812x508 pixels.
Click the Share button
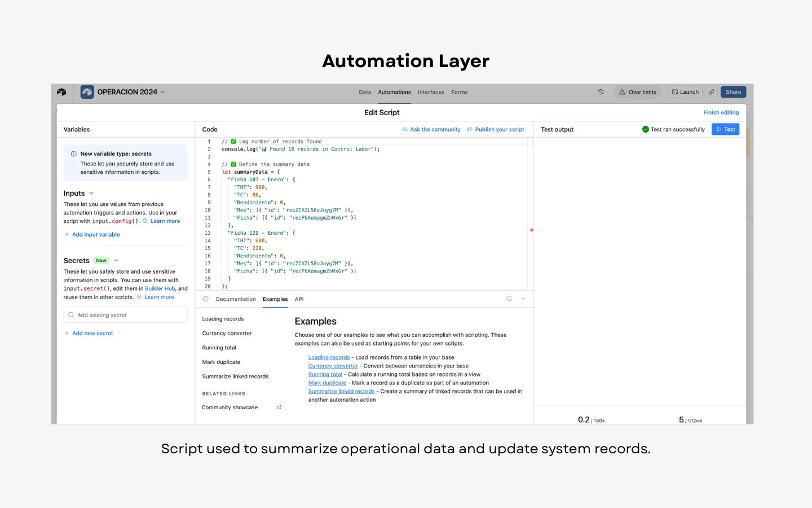tap(733, 92)
